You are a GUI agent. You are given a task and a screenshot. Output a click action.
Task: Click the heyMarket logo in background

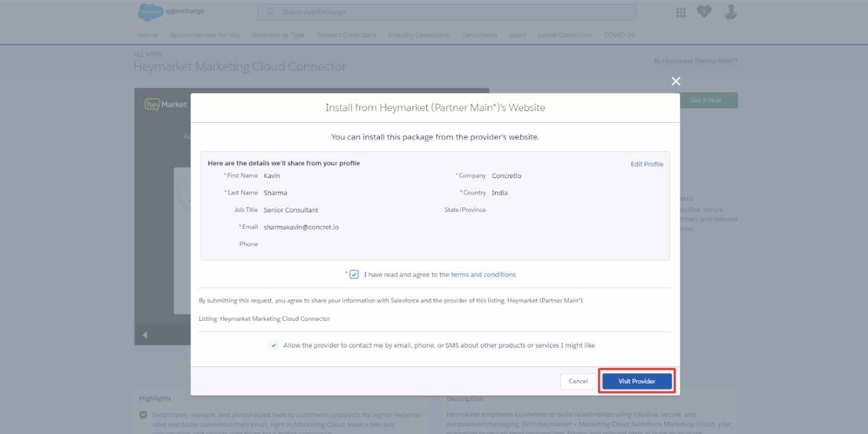(x=166, y=105)
